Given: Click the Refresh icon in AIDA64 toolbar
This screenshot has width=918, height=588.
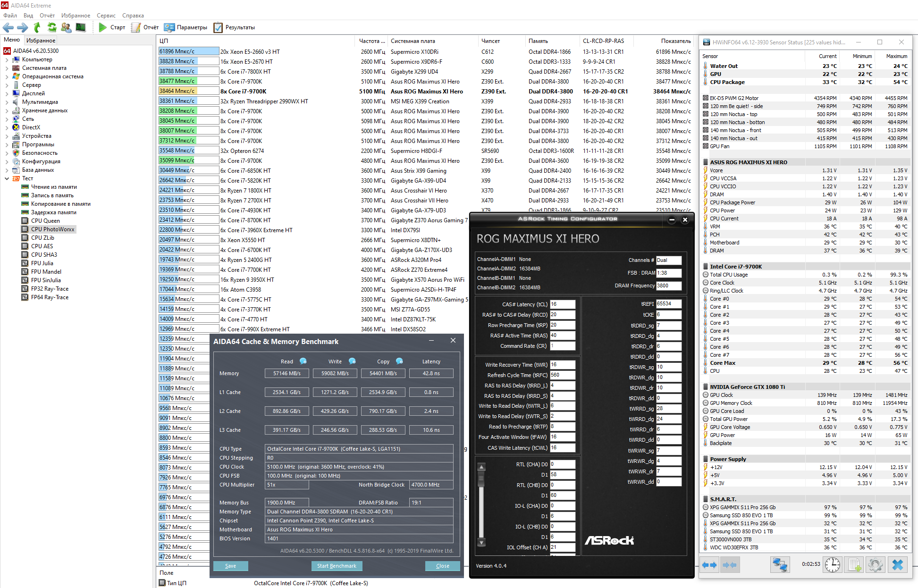Looking at the screenshot, I should click(x=52, y=27).
